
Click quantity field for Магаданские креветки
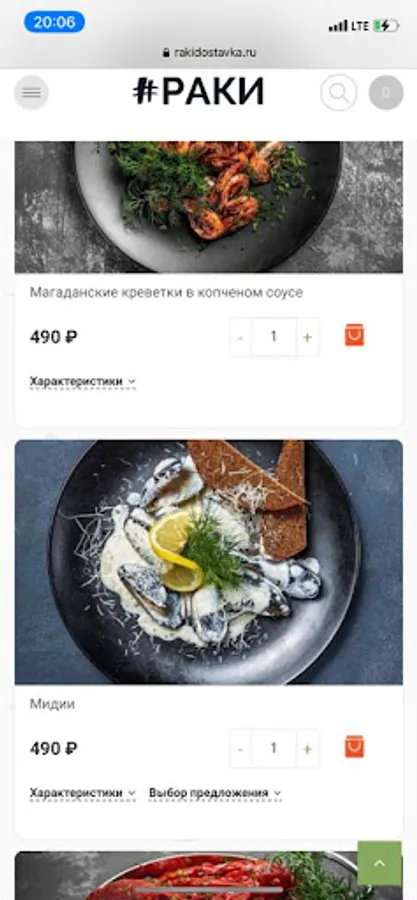click(x=274, y=337)
